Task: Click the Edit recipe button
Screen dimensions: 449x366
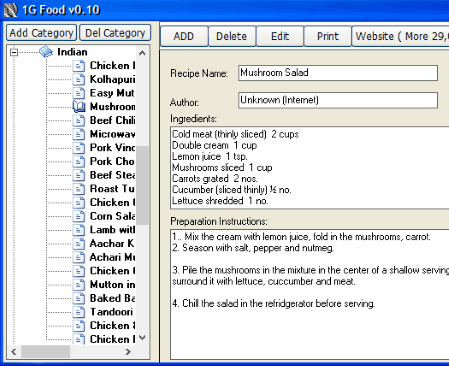Action: (x=280, y=36)
